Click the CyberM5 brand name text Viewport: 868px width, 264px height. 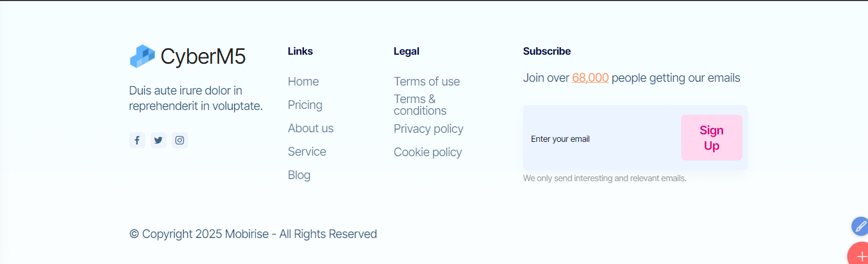pos(203,56)
